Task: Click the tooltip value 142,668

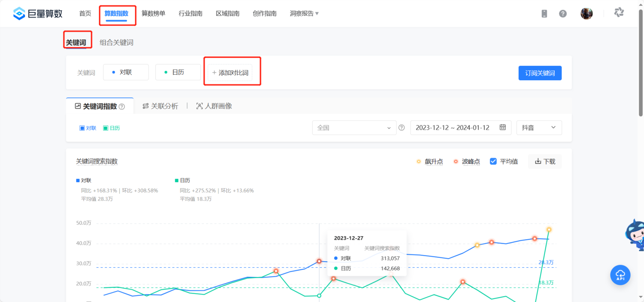Action: (x=390, y=268)
